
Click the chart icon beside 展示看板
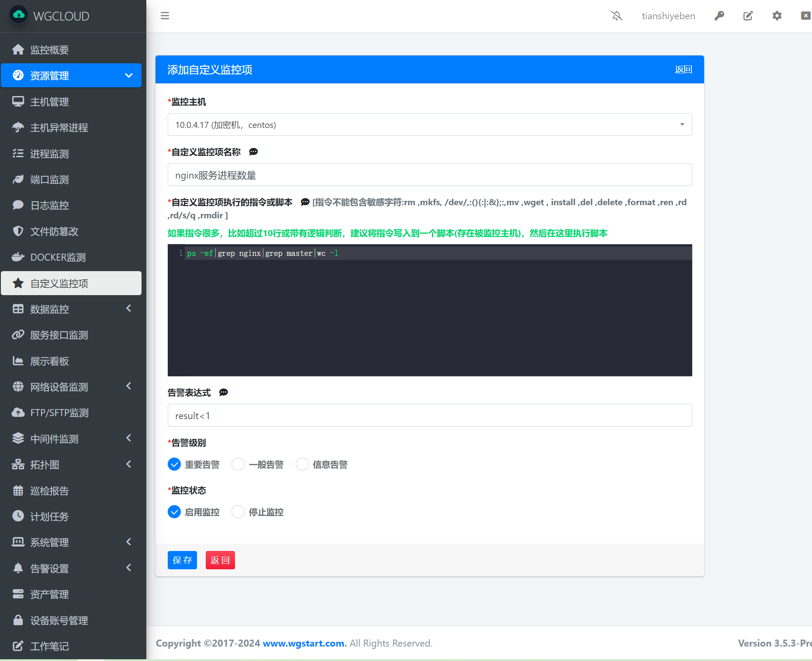coord(18,361)
